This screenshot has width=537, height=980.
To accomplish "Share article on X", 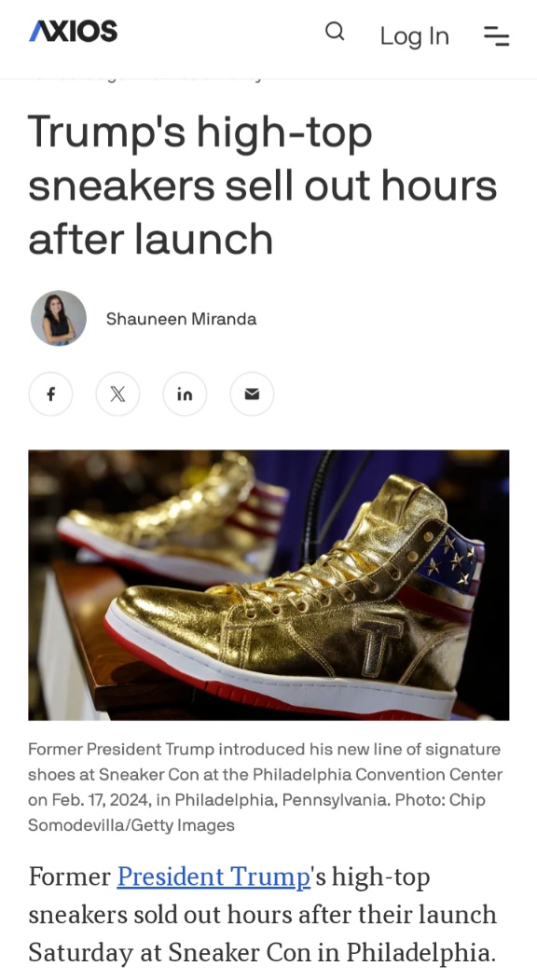I will click(117, 393).
